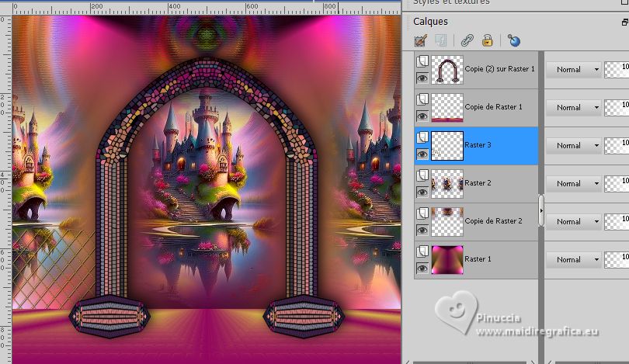Open blend mode dropdown for Copie (2) sur Raster 1
629x364 pixels.
click(x=574, y=69)
